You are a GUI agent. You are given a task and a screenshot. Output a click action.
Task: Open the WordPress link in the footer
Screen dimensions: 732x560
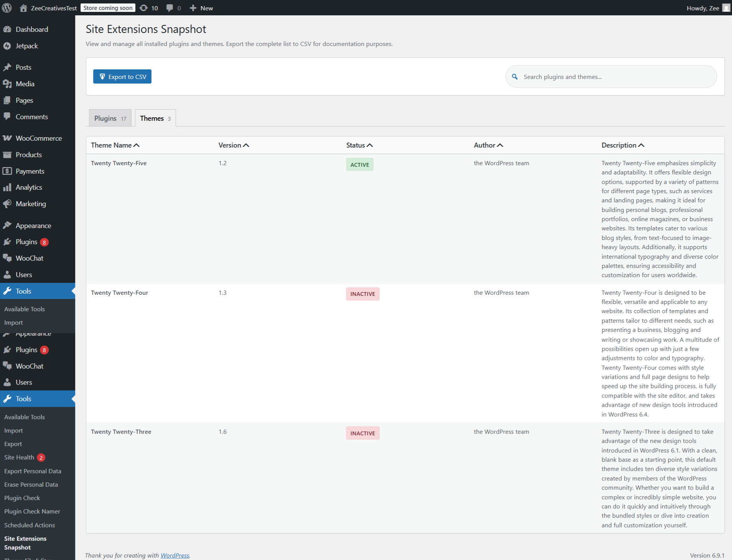click(x=175, y=555)
